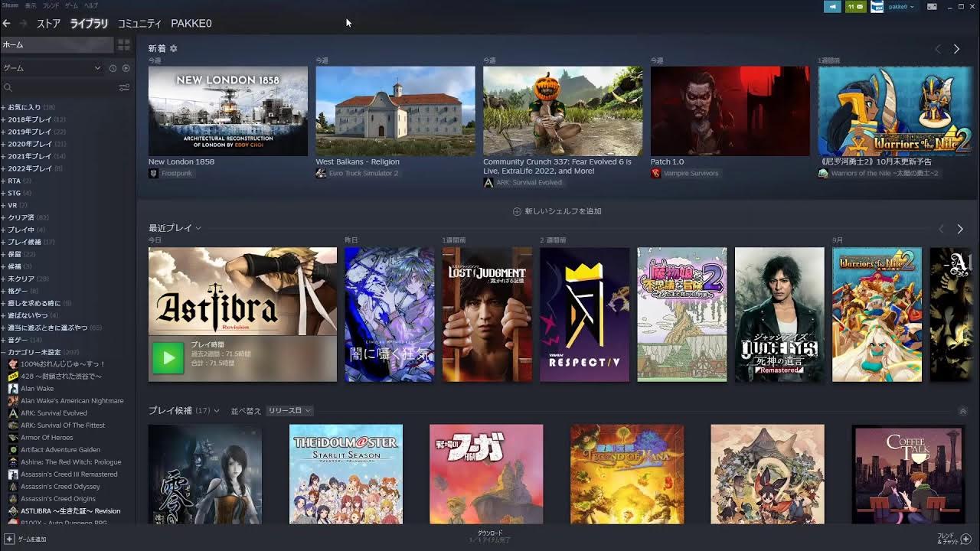Select ARK: Survival Evolved in sidebar
This screenshot has height=551, width=980.
[54, 413]
